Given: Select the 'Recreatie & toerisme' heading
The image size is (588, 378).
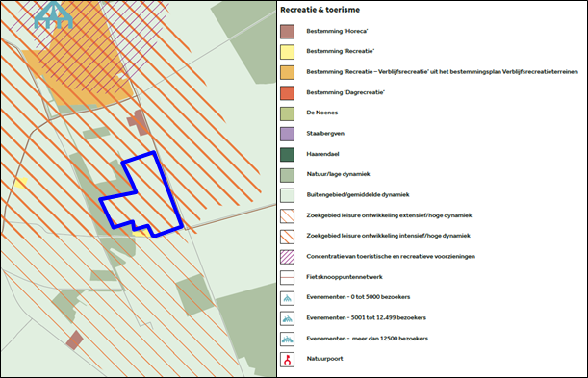Looking at the screenshot, I should (x=320, y=10).
